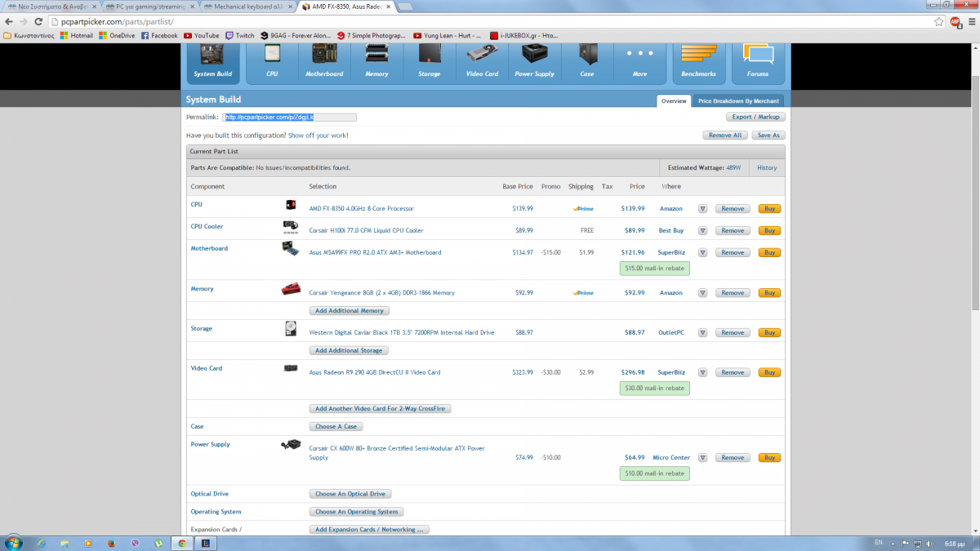980x551 pixels.
Task: Click the Corsair CX 600W PSU thumbnail
Action: 290,445
